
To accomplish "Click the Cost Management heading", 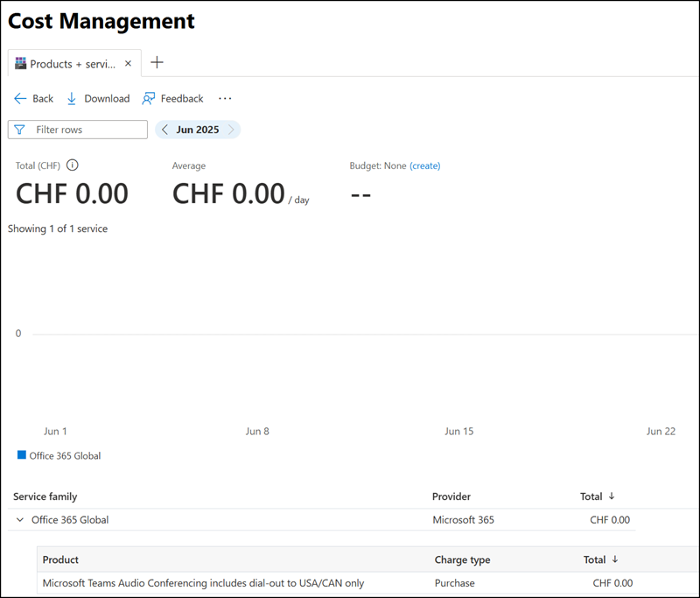I will coord(101,21).
